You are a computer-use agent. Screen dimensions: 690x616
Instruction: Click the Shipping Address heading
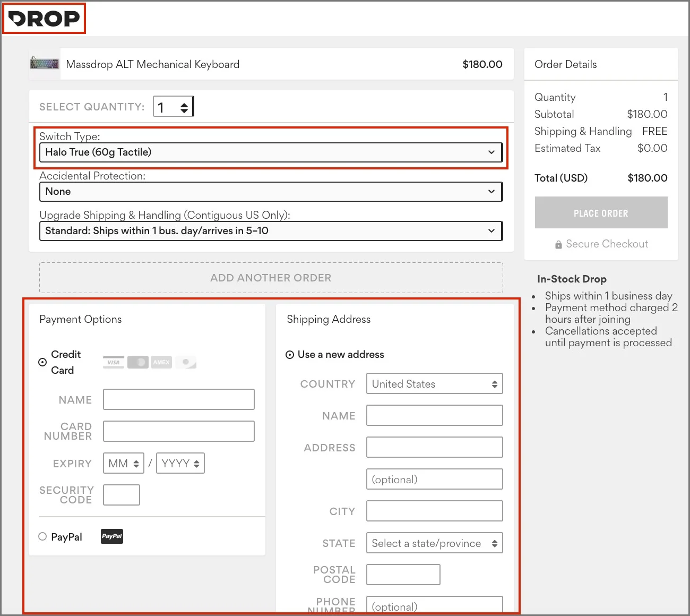[x=329, y=319]
